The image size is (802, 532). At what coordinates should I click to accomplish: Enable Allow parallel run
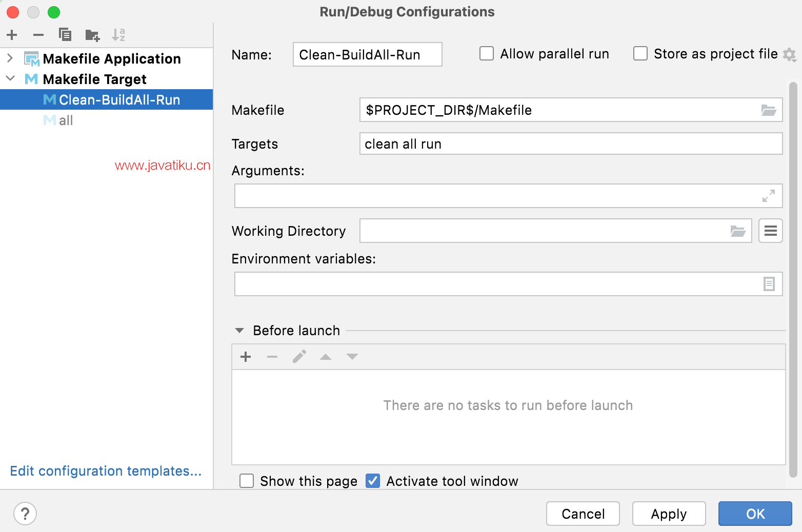point(487,54)
